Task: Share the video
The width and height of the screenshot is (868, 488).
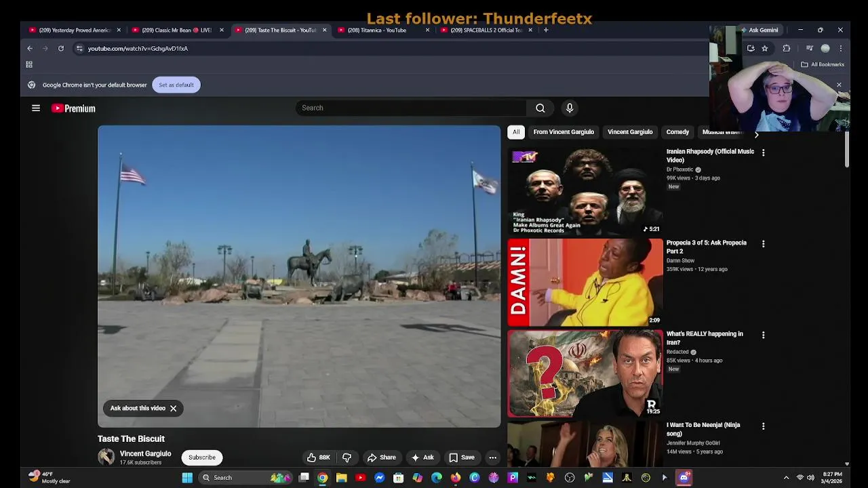Action: tap(381, 457)
